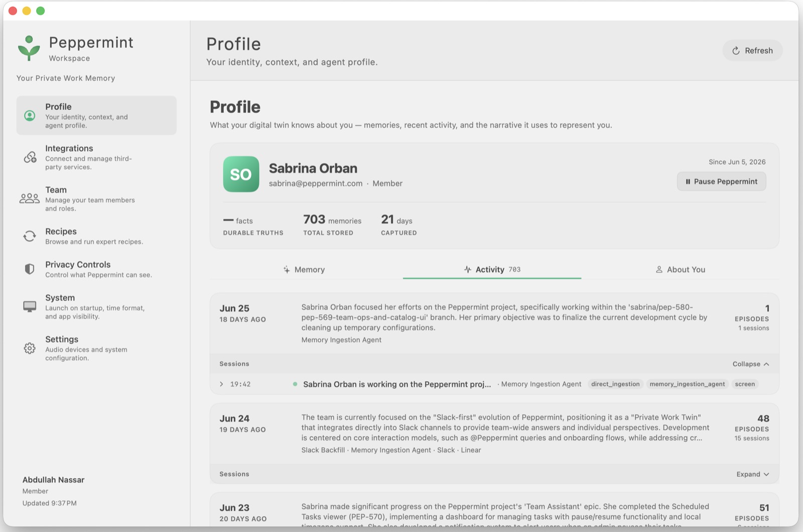Click the About You person icon
803x532 pixels.
pyautogui.click(x=659, y=270)
